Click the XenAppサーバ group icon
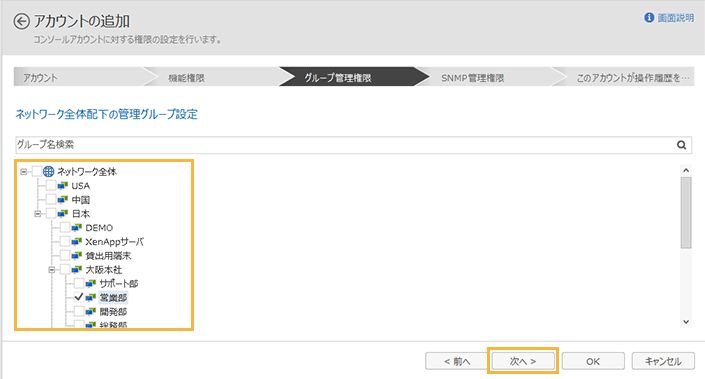705x379 pixels. 76,241
